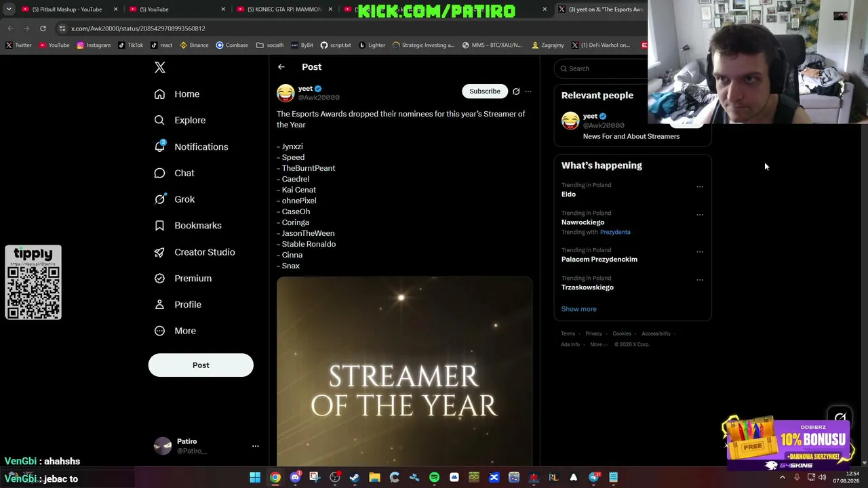Viewport: 868px width, 488px height.
Task: Open Bookmarks from the X sidebar
Action: [188, 226]
